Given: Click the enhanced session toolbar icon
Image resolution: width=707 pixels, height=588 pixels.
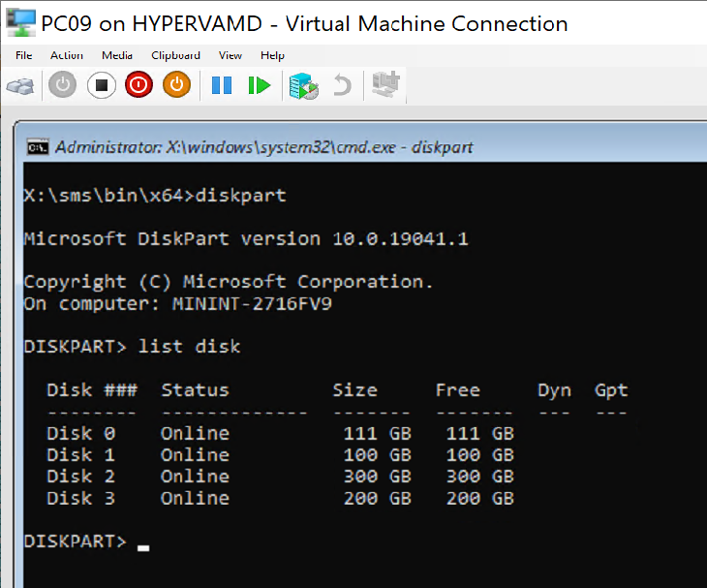Looking at the screenshot, I should pyautogui.click(x=385, y=84).
